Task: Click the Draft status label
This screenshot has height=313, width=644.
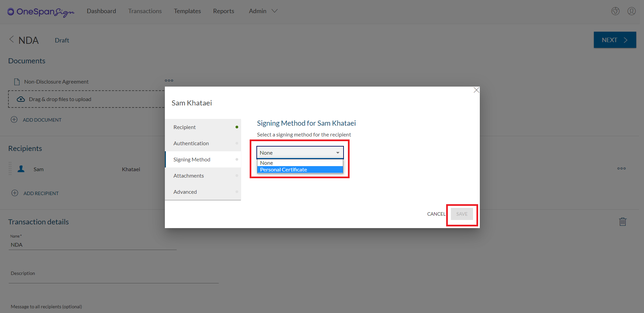Action: click(x=62, y=40)
